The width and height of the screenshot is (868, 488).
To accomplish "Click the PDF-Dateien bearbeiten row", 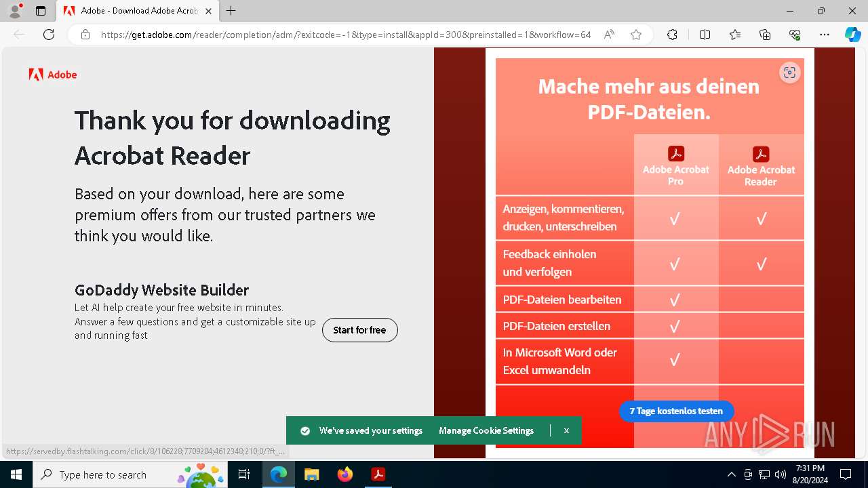I will (x=650, y=300).
